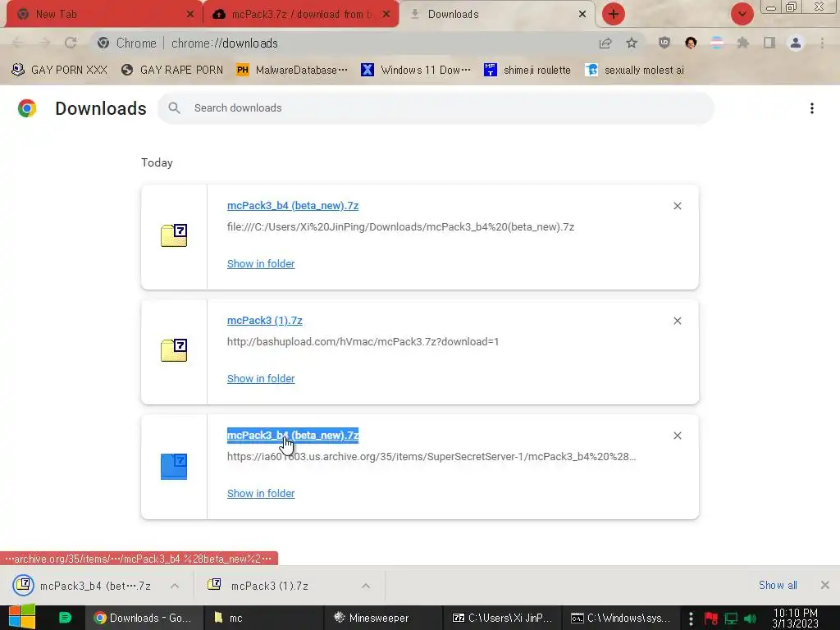
Task: Click the avatar face extension icon
Action: (x=691, y=43)
